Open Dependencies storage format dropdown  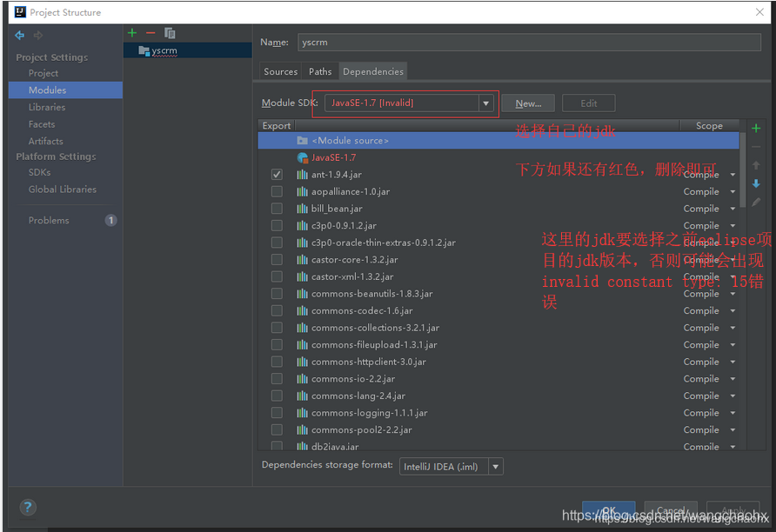[495, 466]
